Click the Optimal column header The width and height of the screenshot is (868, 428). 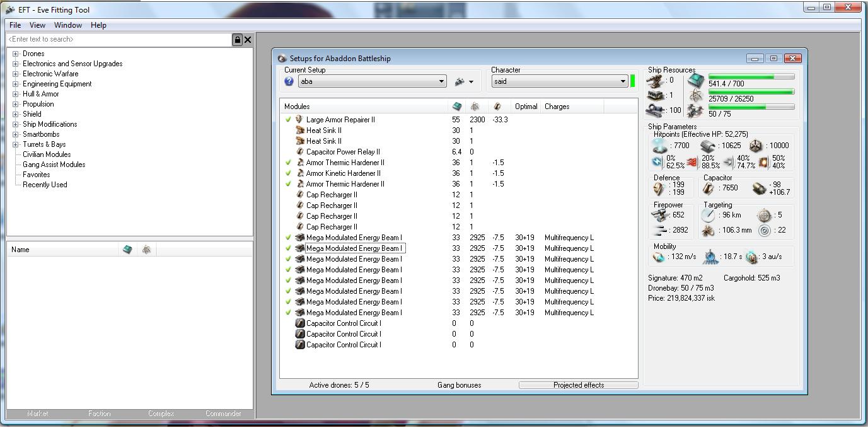[x=526, y=107]
